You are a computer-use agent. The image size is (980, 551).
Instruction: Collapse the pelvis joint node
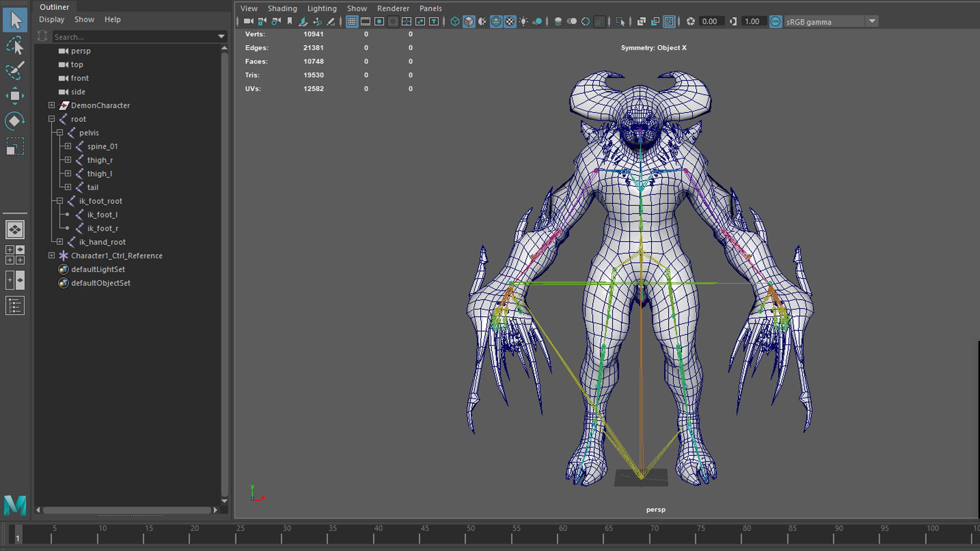pyautogui.click(x=60, y=133)
